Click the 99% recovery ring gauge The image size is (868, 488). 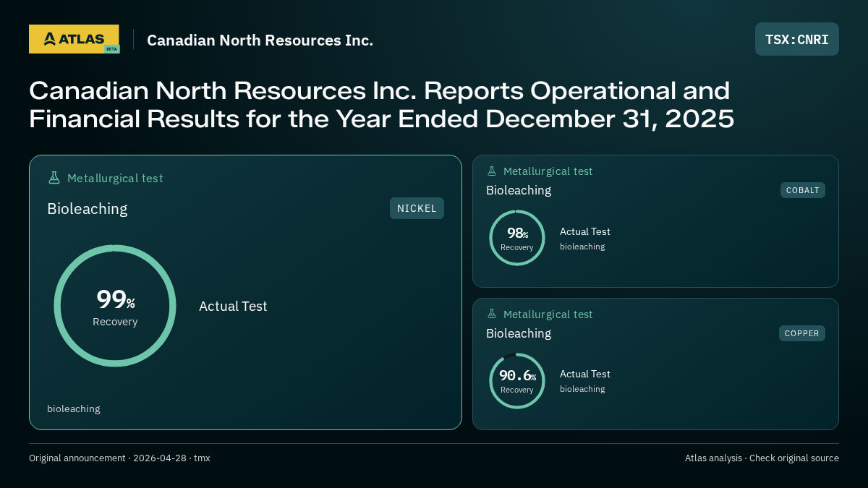click(115, 306)
